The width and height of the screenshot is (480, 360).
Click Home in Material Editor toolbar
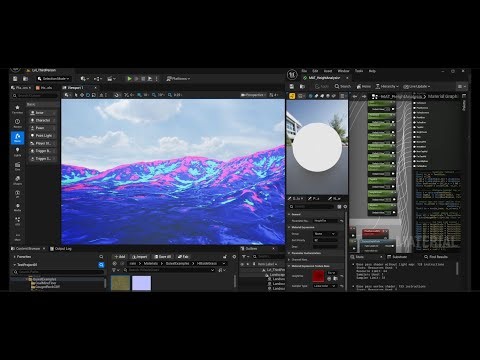point(364,86)
